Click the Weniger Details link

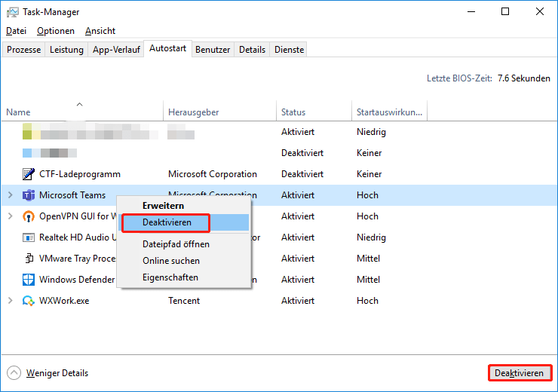(x=57, y=373)
